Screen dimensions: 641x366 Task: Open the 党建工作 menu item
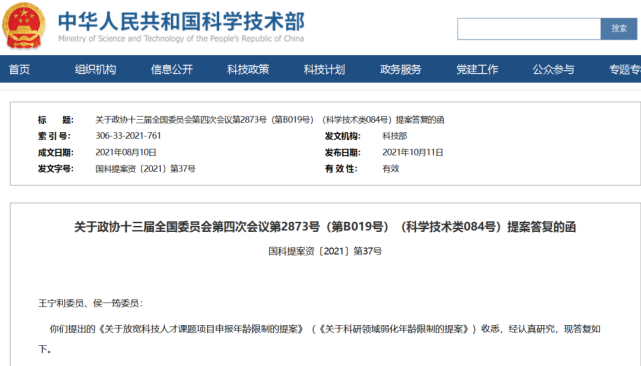(477, 70)
